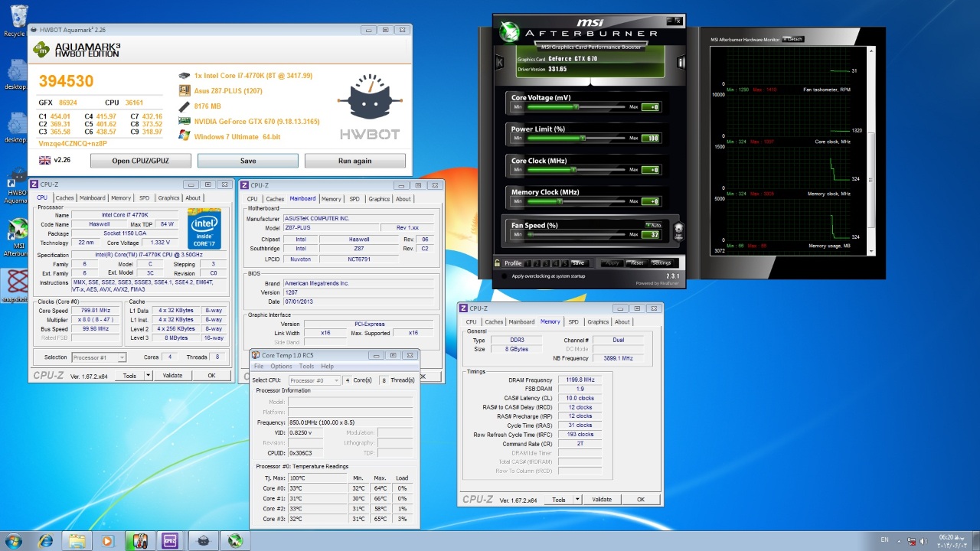Open Windows Explorer from taskbar
The height and width of the screenshot is (551, 980).
[x=77, y=541]
